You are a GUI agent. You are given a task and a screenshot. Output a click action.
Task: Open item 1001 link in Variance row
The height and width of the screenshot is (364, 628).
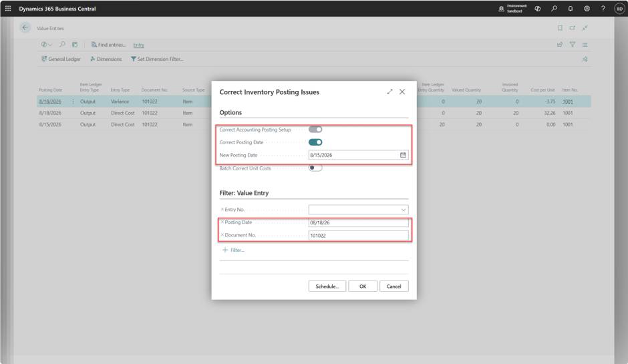tap(567, 102)
